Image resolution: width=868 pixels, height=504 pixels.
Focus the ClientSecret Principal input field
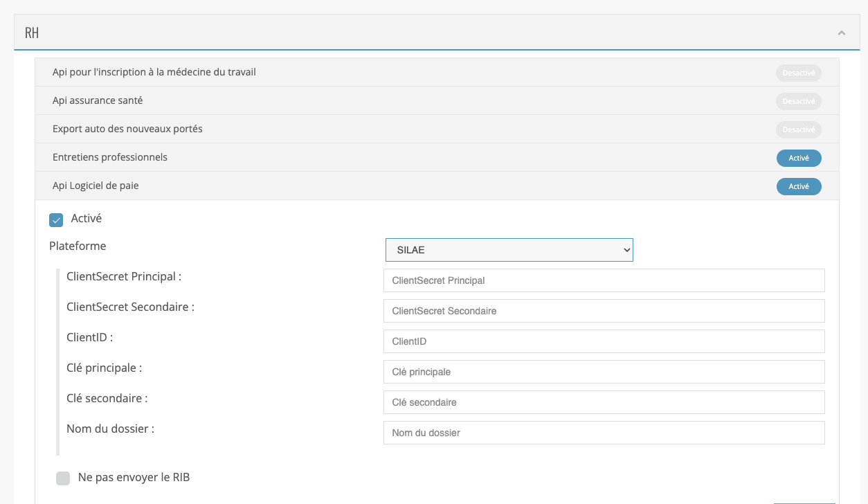604,280
